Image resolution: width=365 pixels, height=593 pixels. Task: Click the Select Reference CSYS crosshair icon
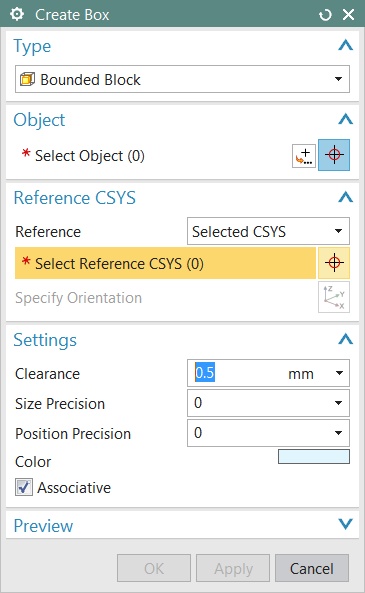(334, 263)
